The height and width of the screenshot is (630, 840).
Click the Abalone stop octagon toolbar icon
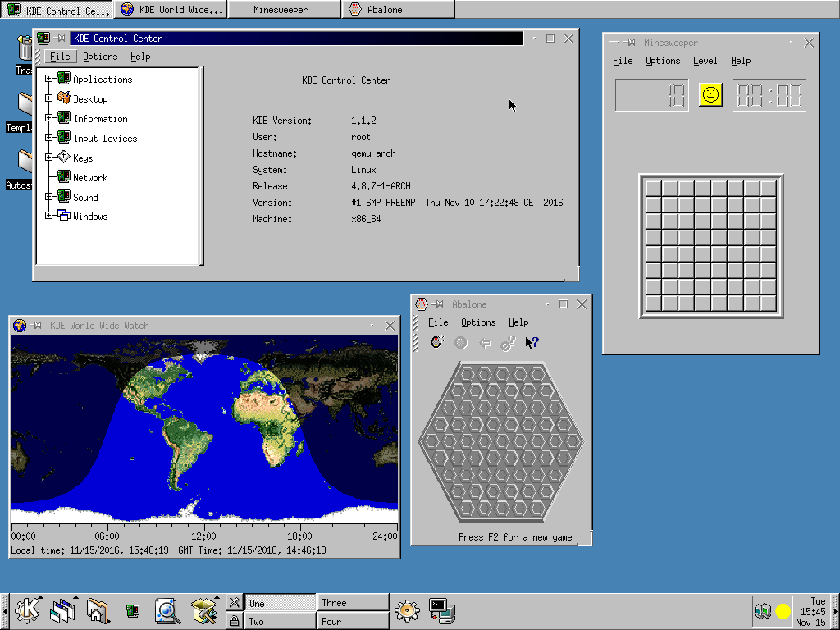[461, 342]
